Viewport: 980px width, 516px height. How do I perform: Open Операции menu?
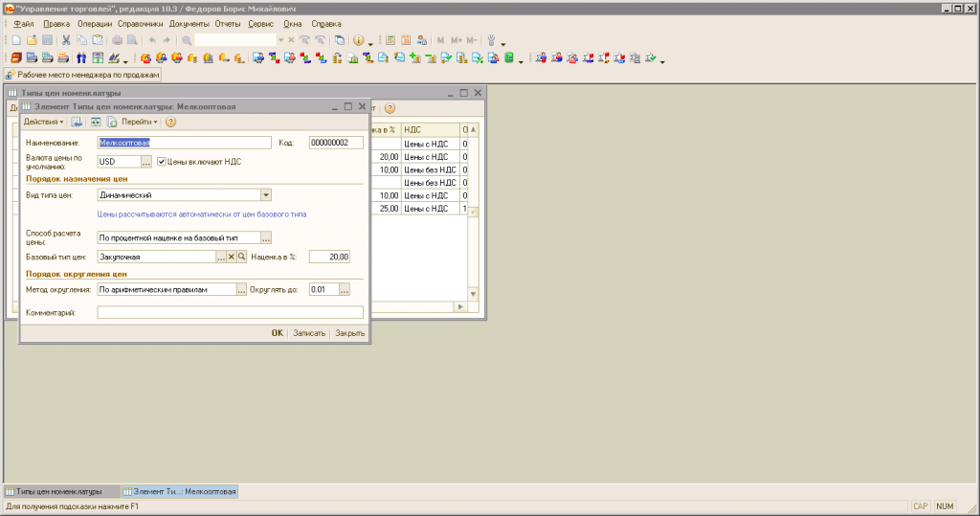(x=95, y=24)
